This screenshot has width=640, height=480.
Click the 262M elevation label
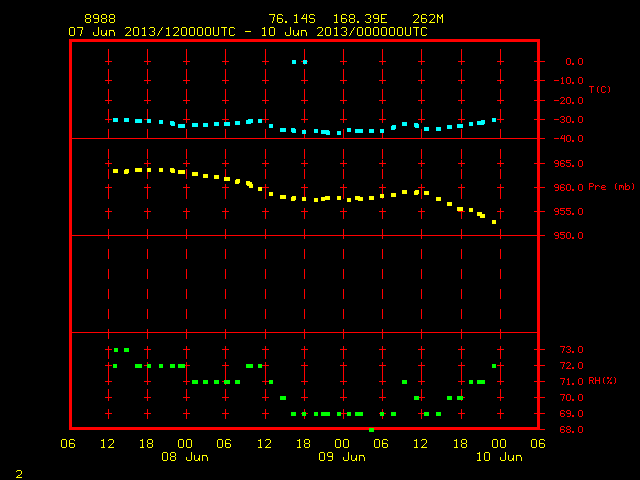point(428,19)
